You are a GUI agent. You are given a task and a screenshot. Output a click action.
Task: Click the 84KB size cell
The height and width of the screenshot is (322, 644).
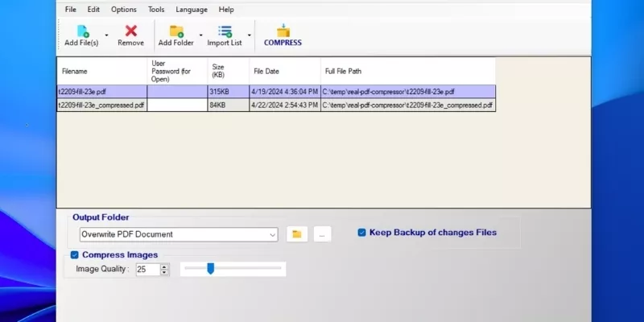click(x=229, y=105)
